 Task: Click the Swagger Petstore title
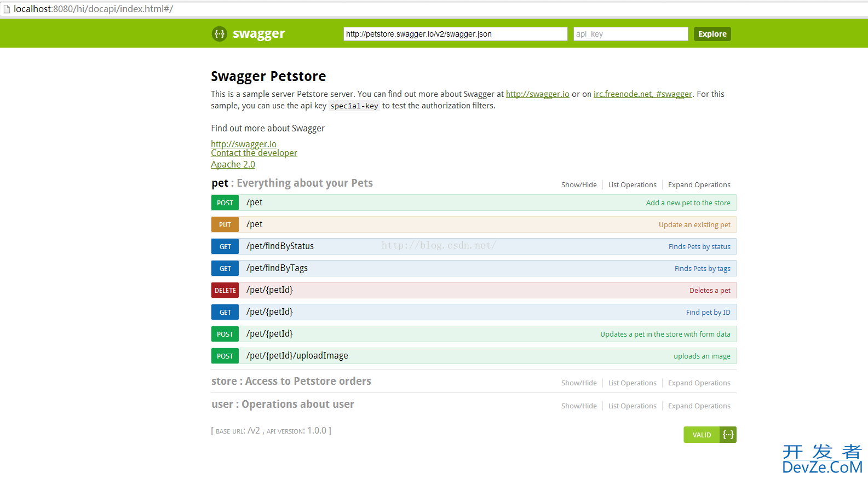(268, 76)
